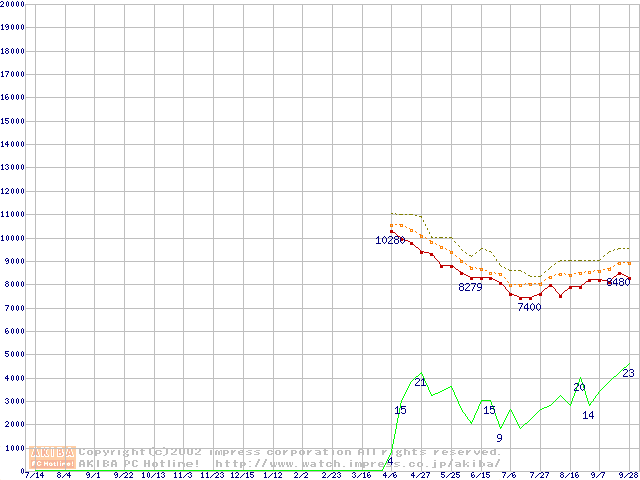640x480 pixels.
Task: Select the 12/15 date axis marker
Action: 242,475
